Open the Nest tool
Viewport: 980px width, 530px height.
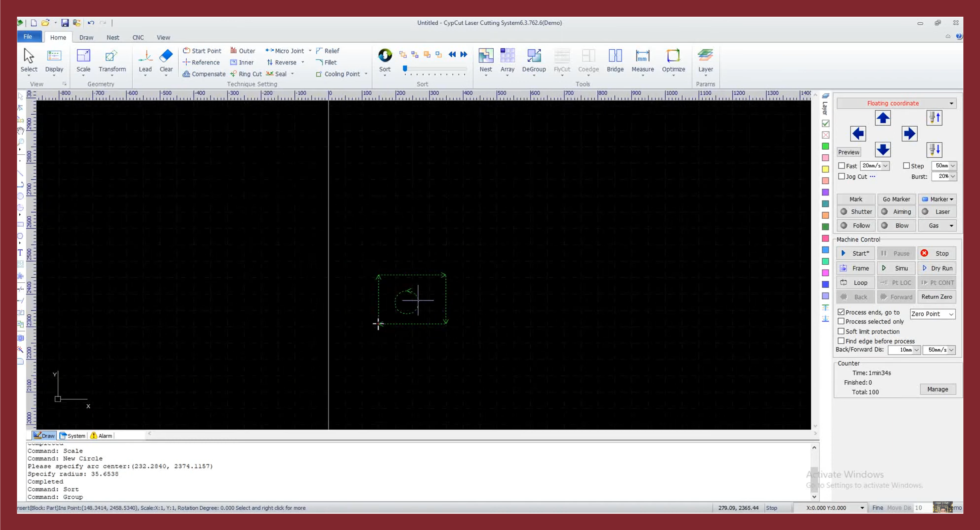(x=485, y=56)
